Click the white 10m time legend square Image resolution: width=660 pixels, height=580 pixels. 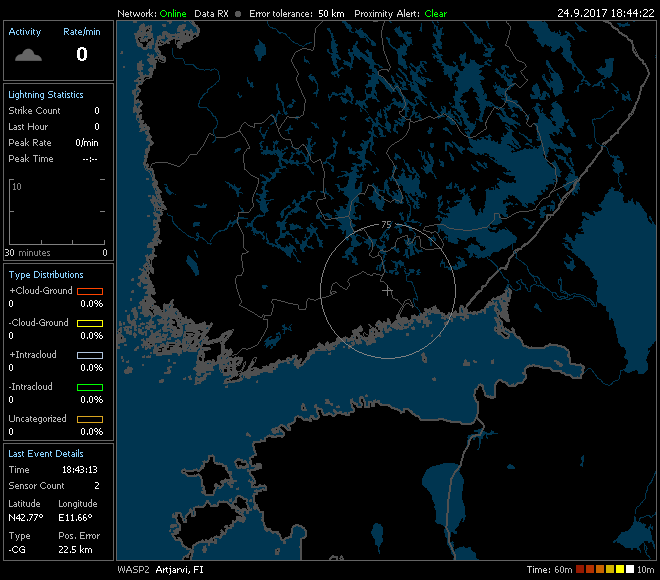pyautogui.click(x=630, y=569)
